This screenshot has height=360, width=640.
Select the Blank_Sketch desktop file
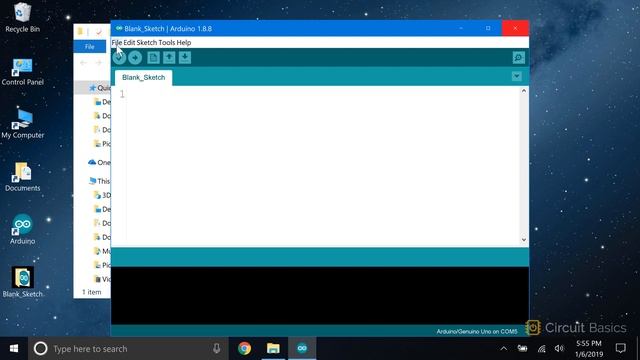(22, 282)
